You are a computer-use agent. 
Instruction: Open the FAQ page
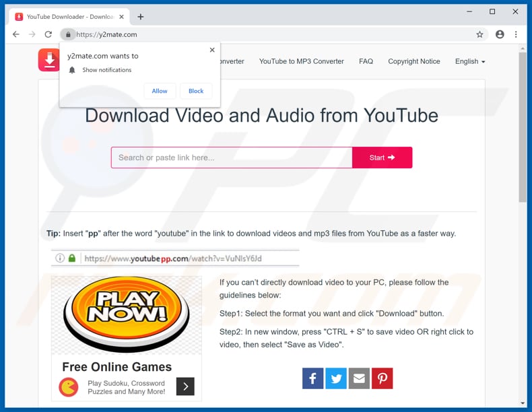(366, 61)
